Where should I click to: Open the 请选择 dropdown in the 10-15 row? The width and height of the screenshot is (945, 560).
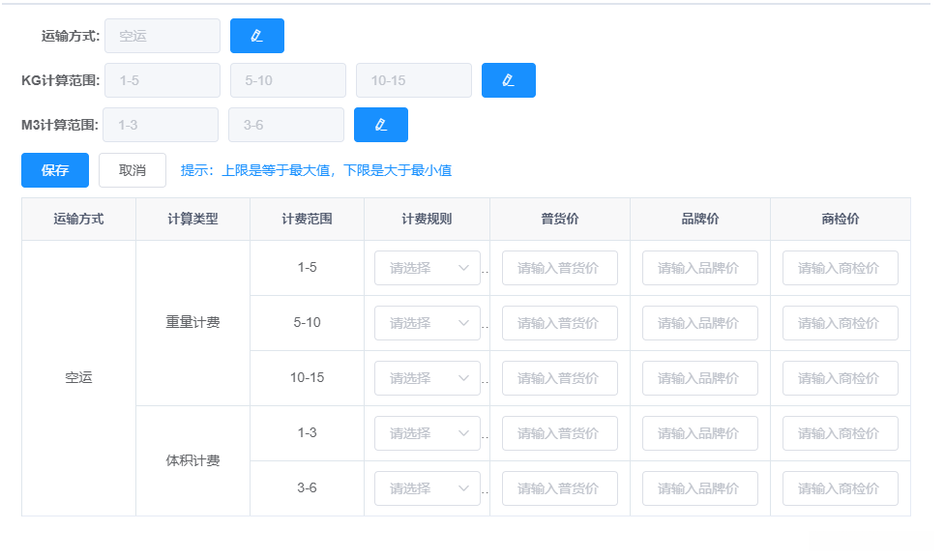click(427, 377)
